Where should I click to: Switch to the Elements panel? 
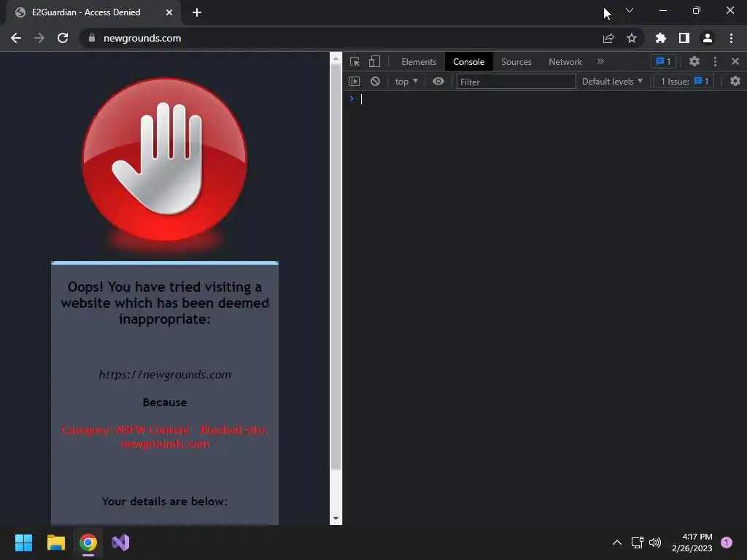419,62
